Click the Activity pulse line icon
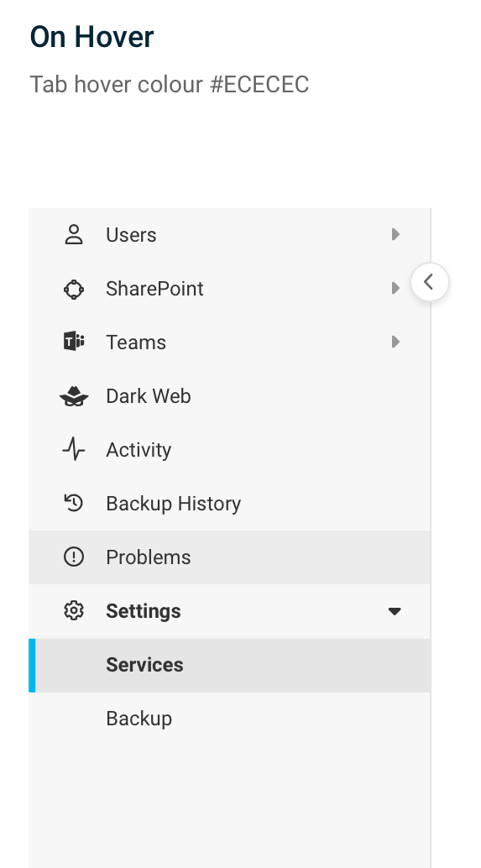Viewport: 481px width, 868px height. [74, 449]
